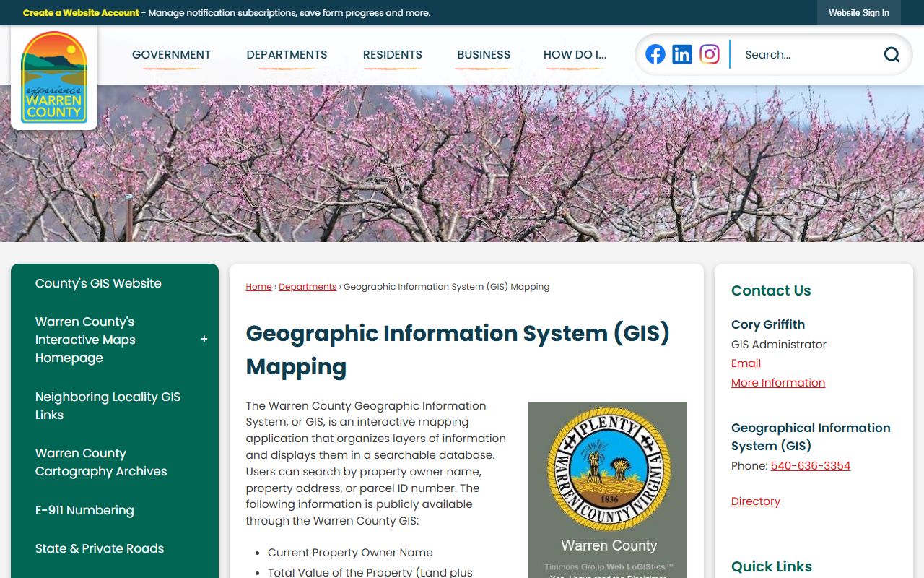This screenshot has height=578, width=924.
Task: Open the DEPARTMENTS menu
Action: pos(287,54)
